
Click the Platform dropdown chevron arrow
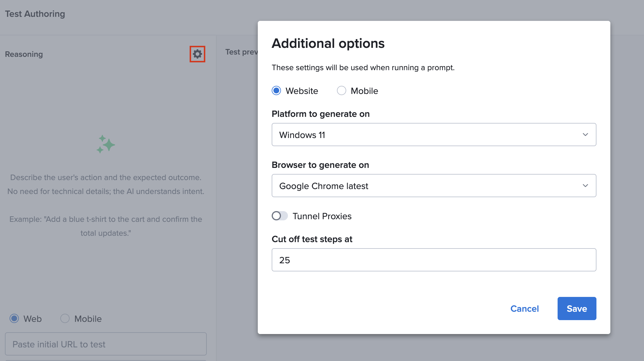point(585,135)
